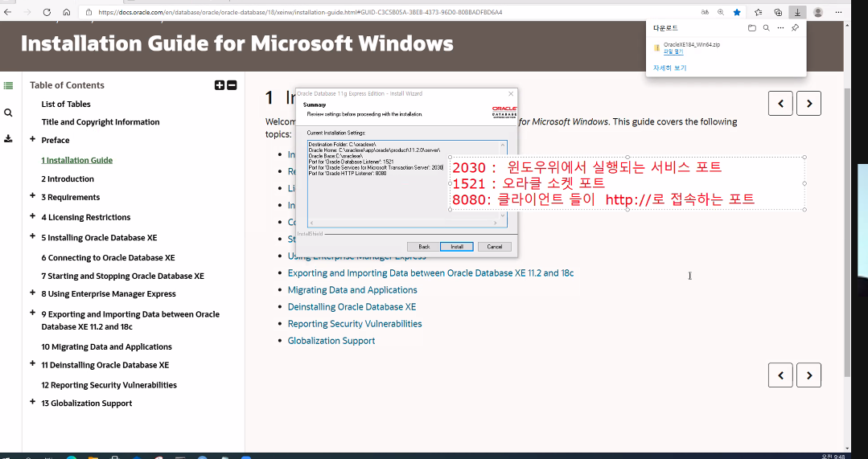Screen dimensions: 868x459
Task: Open Reporting Security Vulnerabilities page link
Action: tap(355, 323)
